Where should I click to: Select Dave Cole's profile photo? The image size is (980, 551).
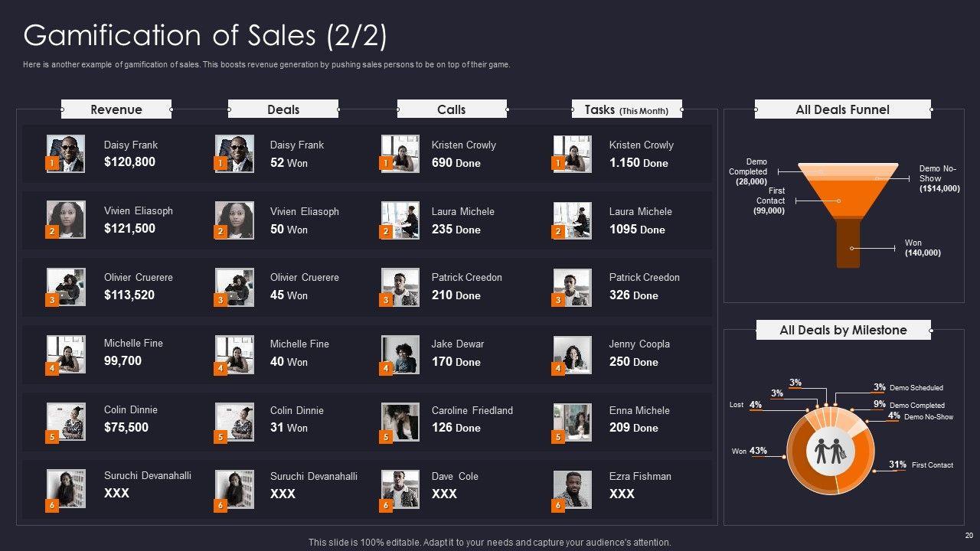400,489
